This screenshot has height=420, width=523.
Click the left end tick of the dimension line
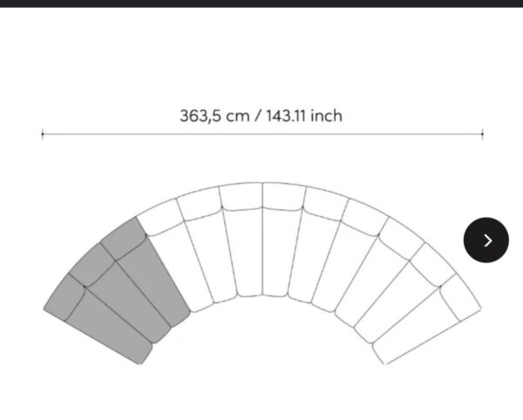(43, 134)
